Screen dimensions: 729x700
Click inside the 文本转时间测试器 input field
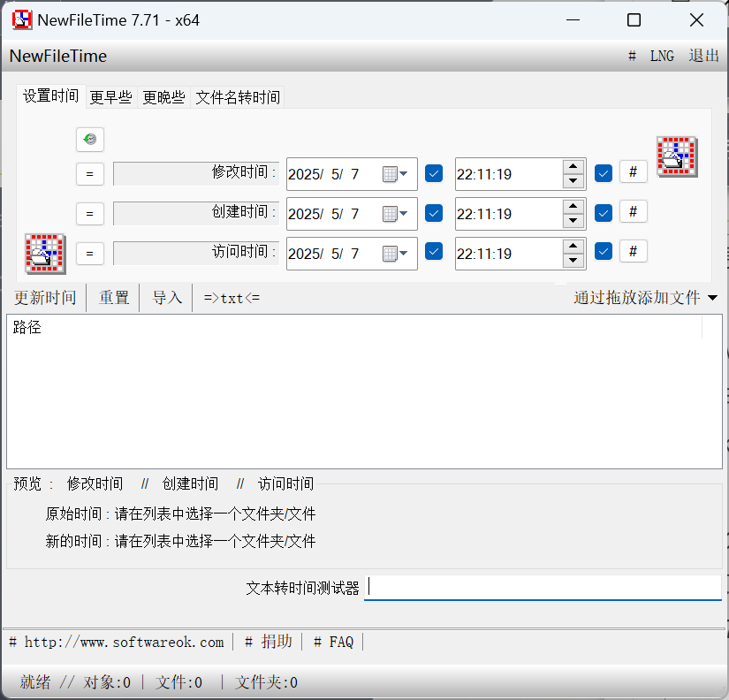pyautogui.click(x=543, y=586)
